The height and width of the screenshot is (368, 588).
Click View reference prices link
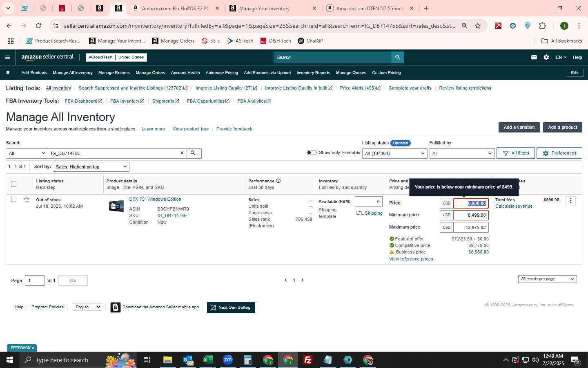tap(411, 259)
